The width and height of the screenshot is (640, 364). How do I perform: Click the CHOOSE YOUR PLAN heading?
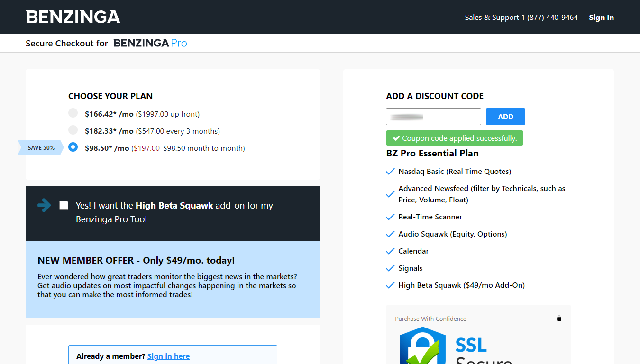tap(110, 96)
